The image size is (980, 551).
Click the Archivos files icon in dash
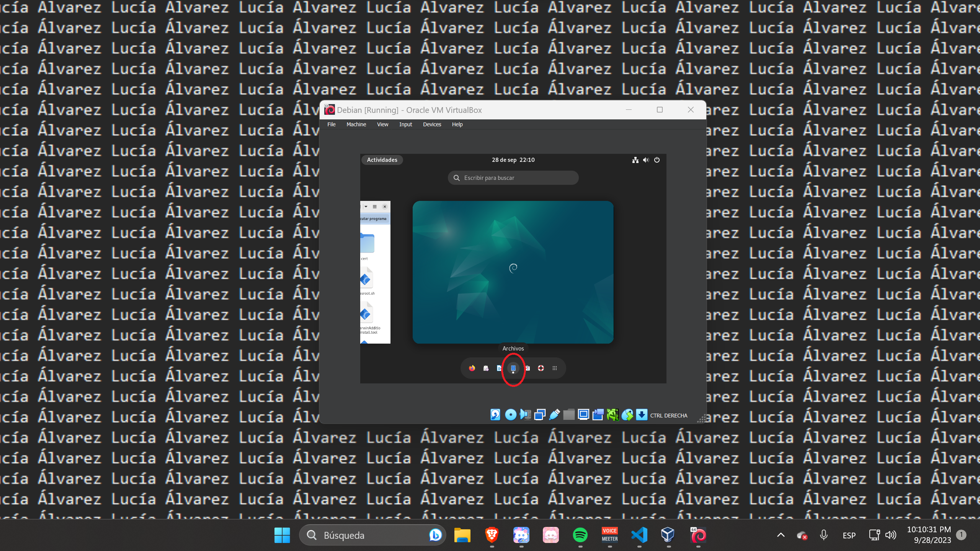513,368
